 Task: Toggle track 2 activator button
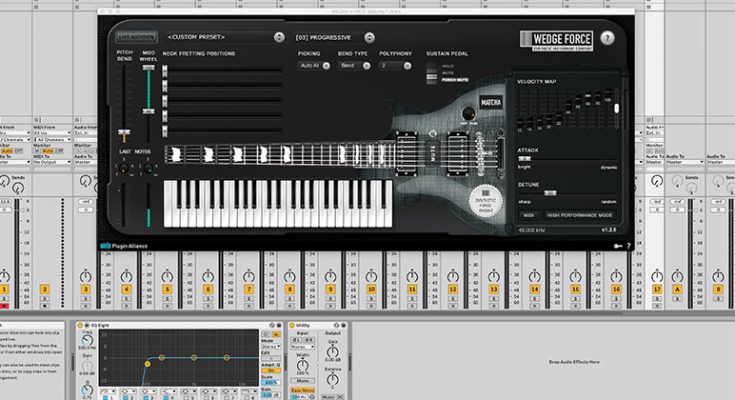pyautogui.click(x=45, y=289)
